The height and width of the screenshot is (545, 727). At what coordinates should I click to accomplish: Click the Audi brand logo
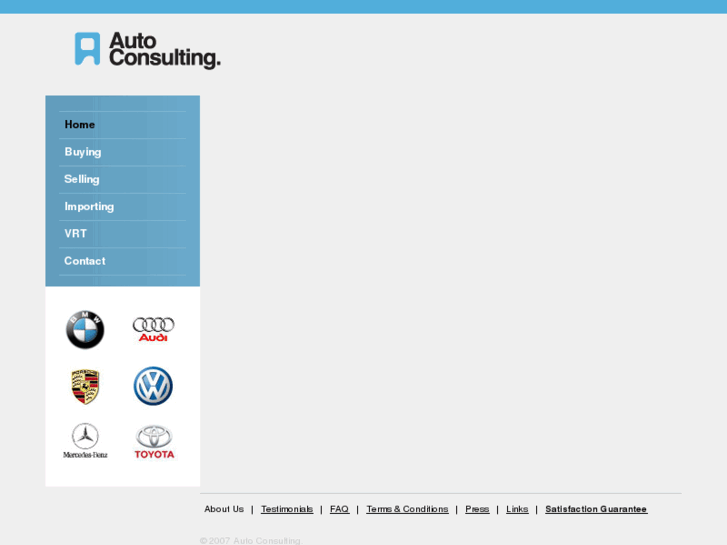click(153, 329)
